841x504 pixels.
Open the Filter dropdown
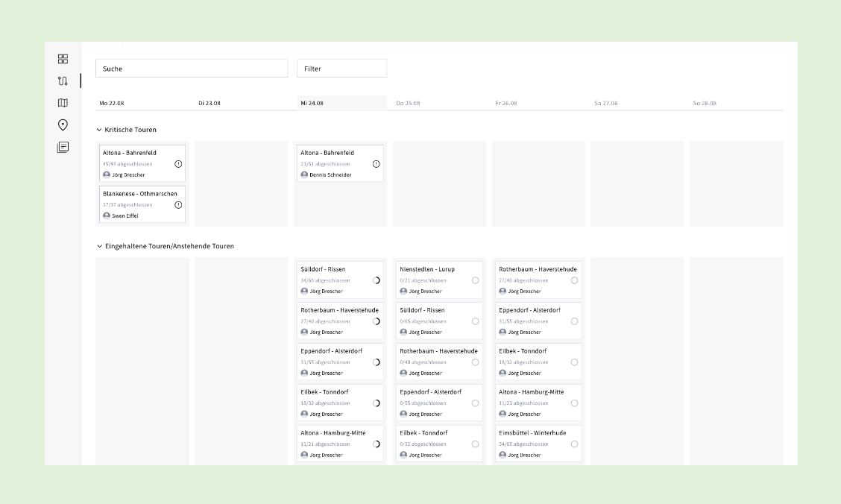[x=341, y=69]
